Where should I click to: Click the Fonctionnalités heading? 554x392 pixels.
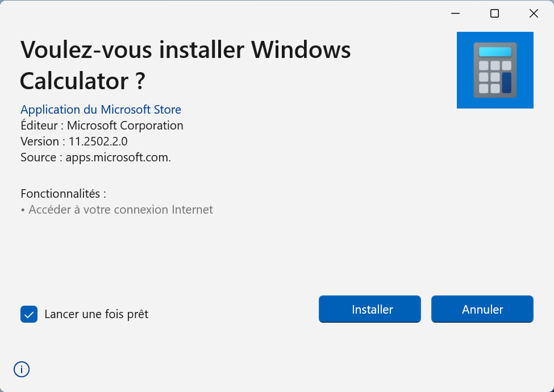[x=63, y=194]
